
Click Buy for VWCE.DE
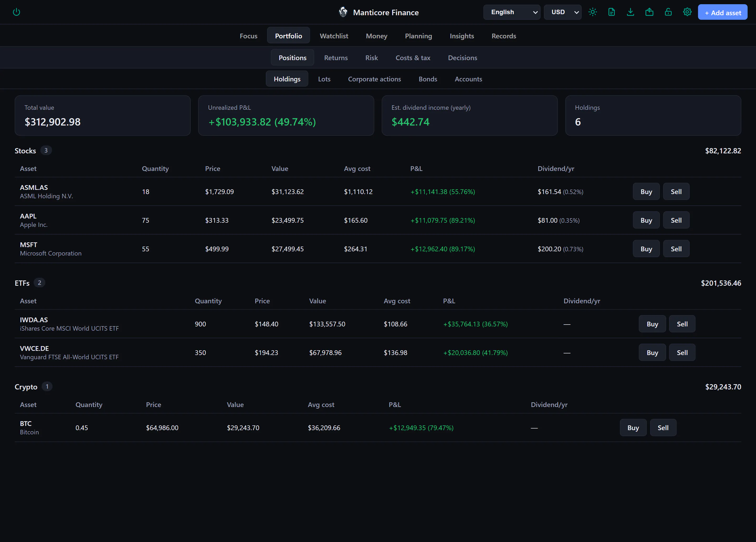(652, 353)
